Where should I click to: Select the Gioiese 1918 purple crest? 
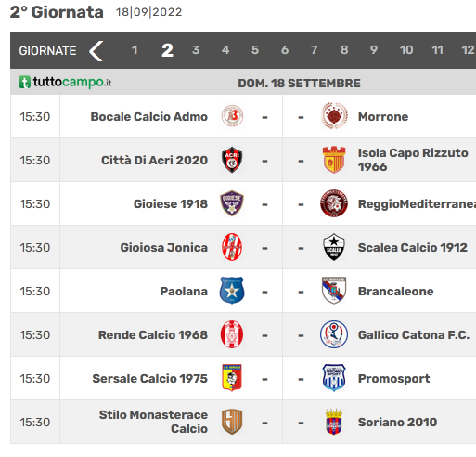point(232,203)
